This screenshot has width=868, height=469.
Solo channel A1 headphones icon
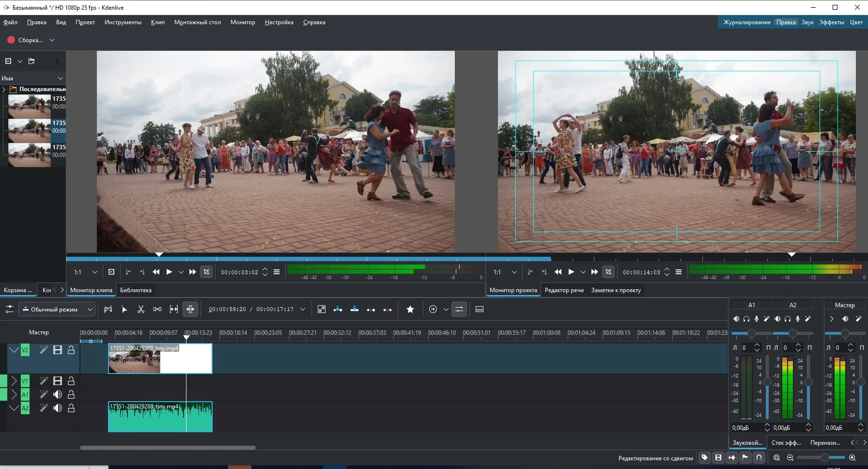(746, 319)
